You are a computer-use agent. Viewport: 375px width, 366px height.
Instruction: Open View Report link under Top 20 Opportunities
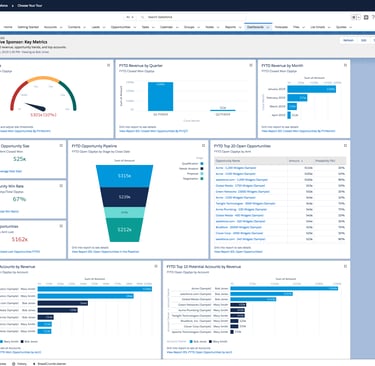pyautogui.click(x=238, y=252)
